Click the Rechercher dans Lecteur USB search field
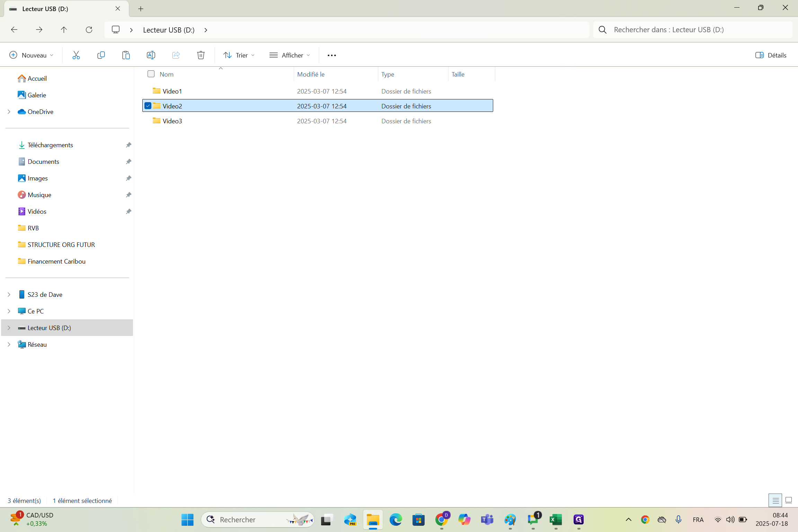Viewport: 798px width, 532px height. [693, 30]
